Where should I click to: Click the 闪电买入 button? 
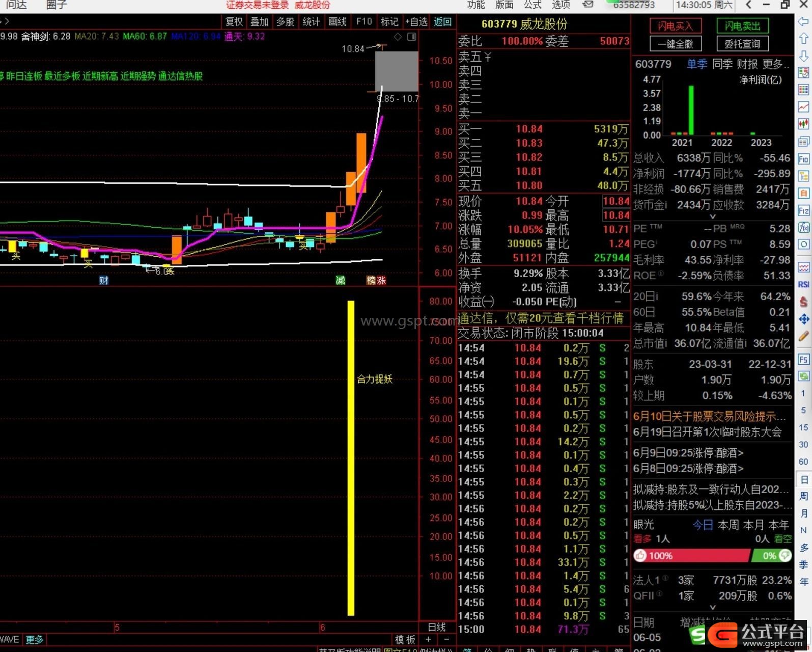676,26
